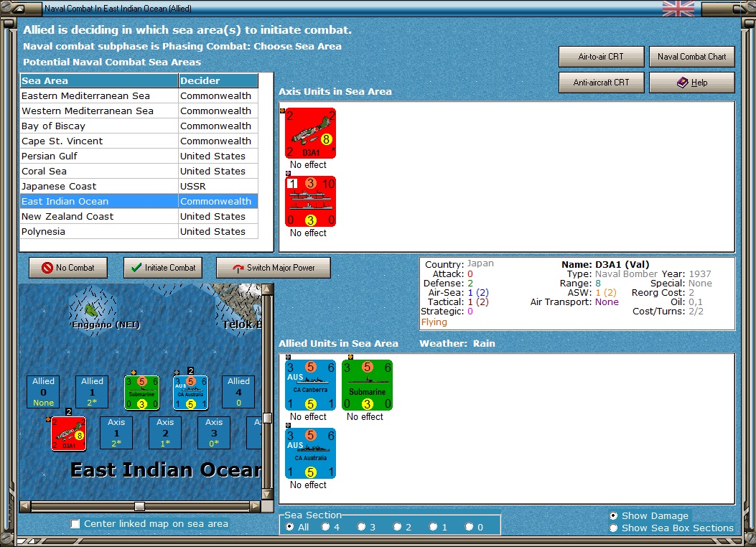Image resolution: width=756 pixels, height=547 pixels.
Task: Click the Switch Major Power button
Action: [274, 268]
